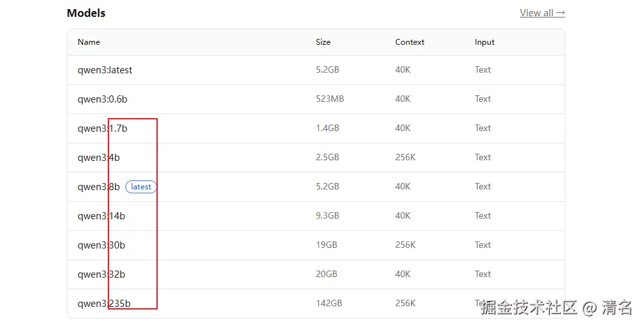
Task: Open the qwen3:30b model
Action: pyautogui.click(x=101, y=245)
